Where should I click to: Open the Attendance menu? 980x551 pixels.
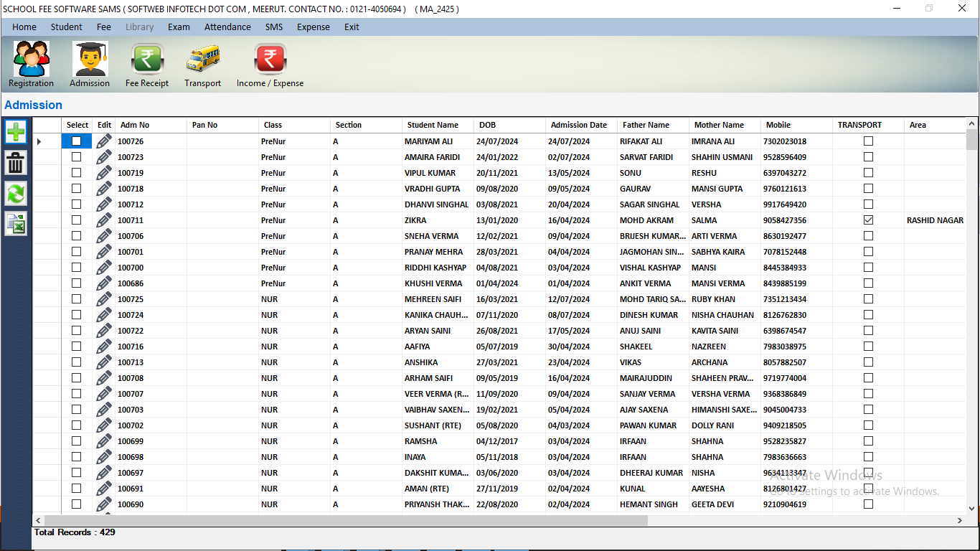point(227,27)
